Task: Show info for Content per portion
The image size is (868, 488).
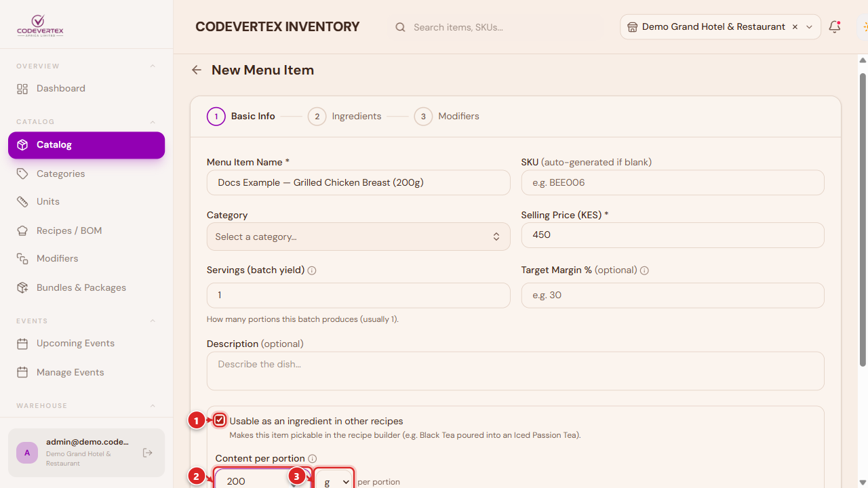Action: pyautogui.click(x=313, y=459)
